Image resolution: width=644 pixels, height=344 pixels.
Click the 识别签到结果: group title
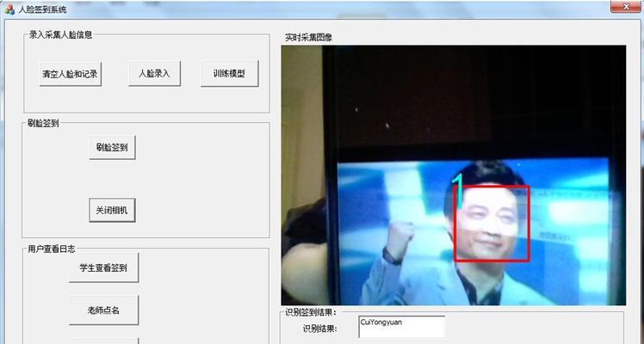coord(311,312)
